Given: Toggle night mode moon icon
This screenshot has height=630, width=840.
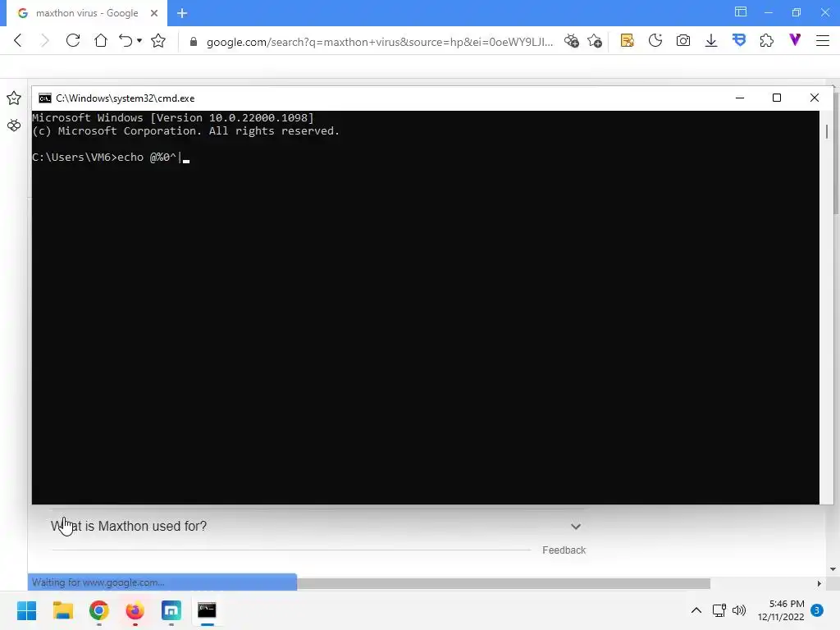Looking at the screenshot, I should coord(655,41).
